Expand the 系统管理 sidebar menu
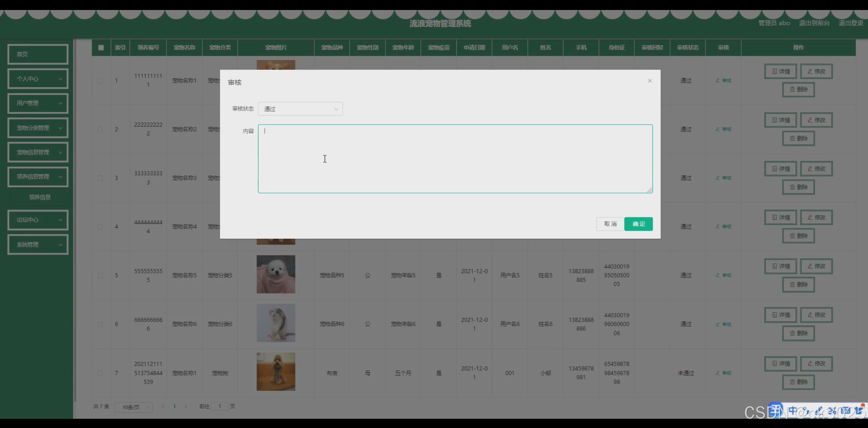This screenshot has height=428, width=868. [x=38, y=245]
